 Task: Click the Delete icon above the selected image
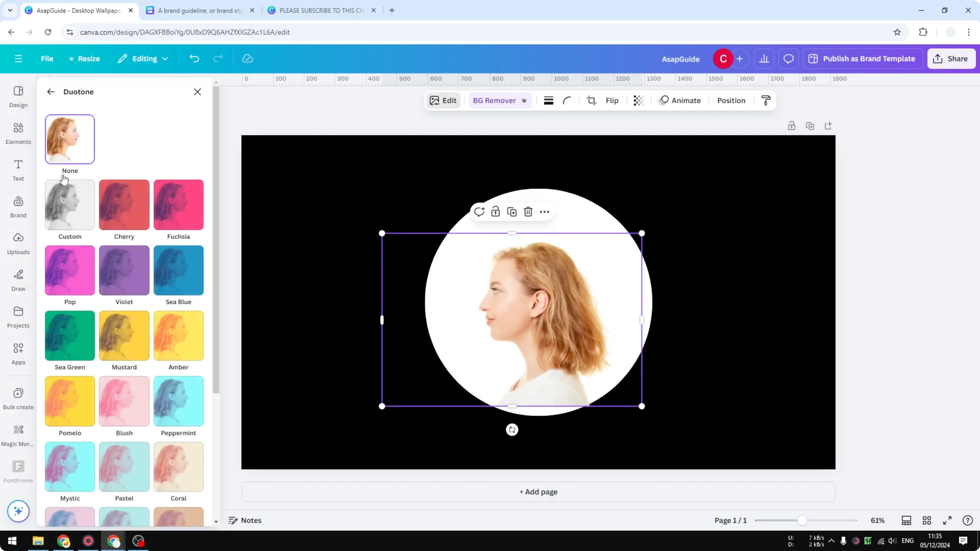(x=528, y=211)
